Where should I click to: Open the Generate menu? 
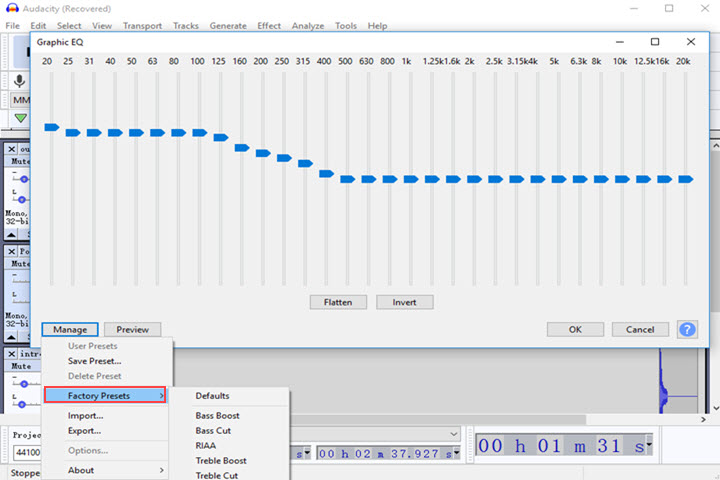[x=228, y=26]
